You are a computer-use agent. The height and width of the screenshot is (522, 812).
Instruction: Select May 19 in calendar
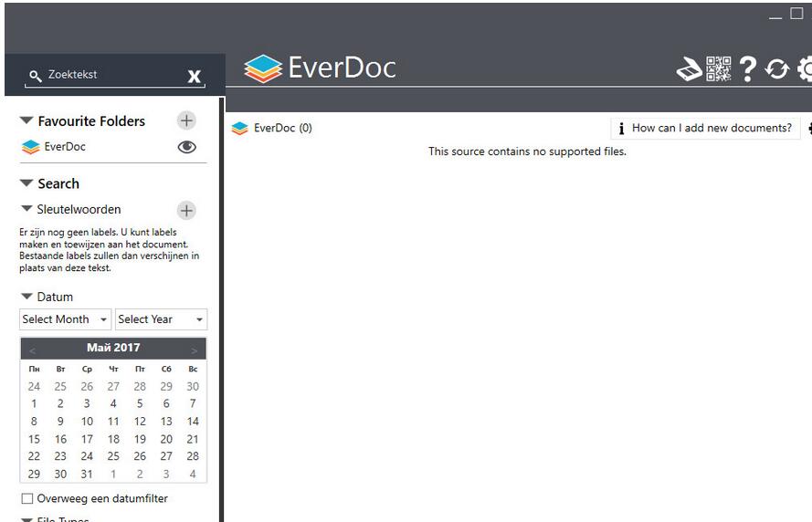tap(140, 439)
